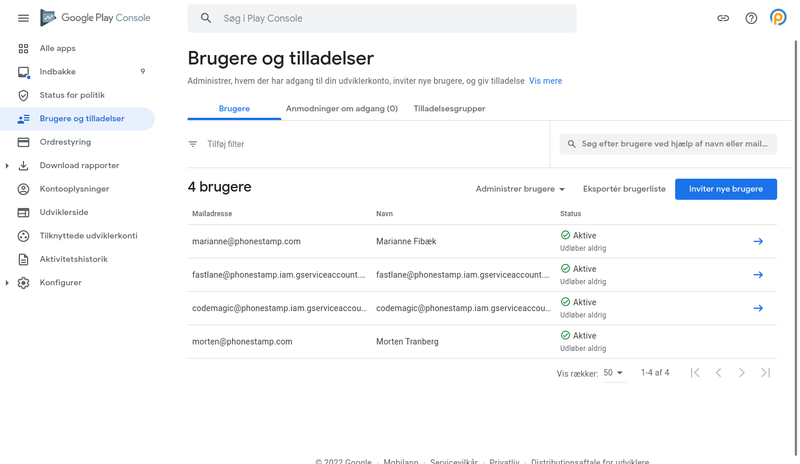800x464 pixels.
Task: Click the Indbakke unread count 9
Action: 143,72
